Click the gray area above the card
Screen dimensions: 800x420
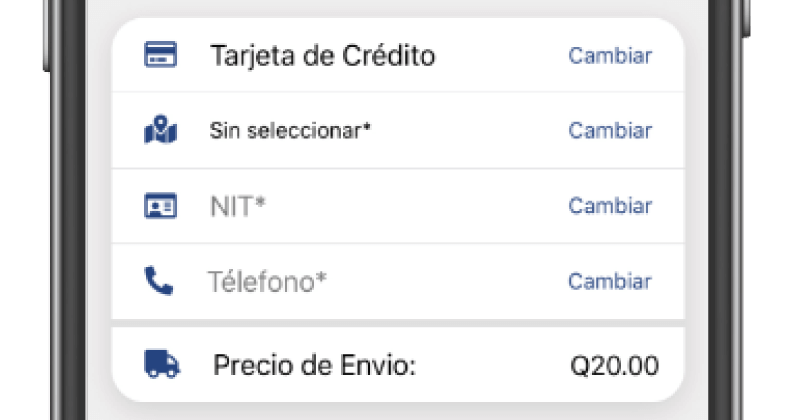[x=398, y=8]
